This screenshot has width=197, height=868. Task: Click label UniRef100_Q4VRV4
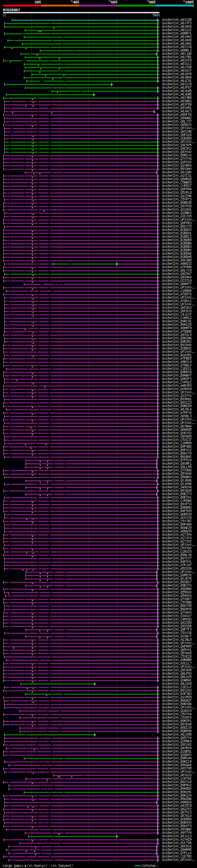pos(177,748)
